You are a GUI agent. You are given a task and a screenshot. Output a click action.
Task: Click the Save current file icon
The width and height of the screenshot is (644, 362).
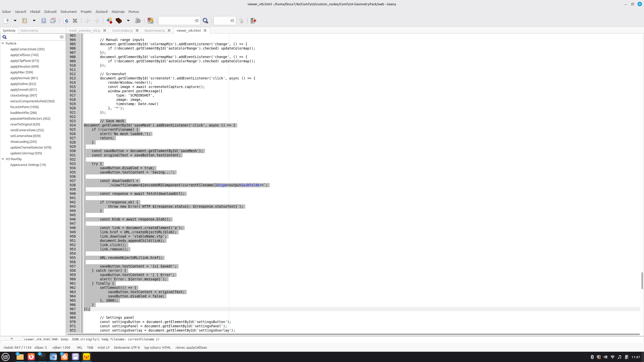tap(44, 21)
